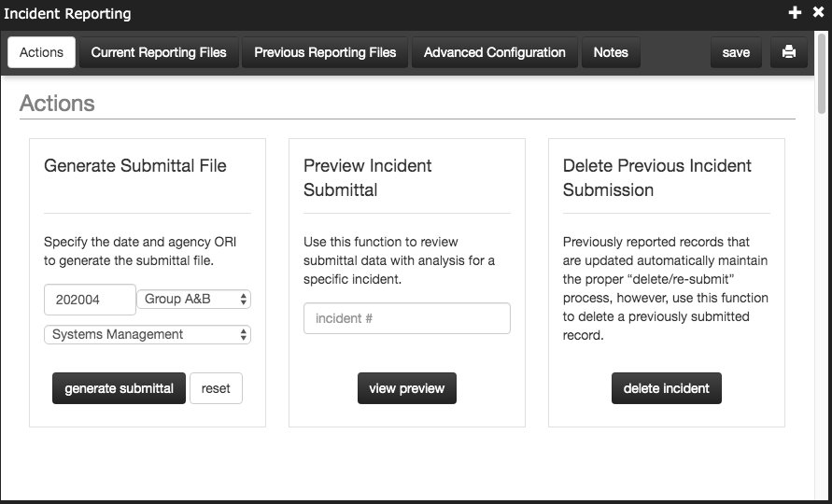Click the generate submittal button
The height and width of the screenshot is (504, 832).
point(119,388)
